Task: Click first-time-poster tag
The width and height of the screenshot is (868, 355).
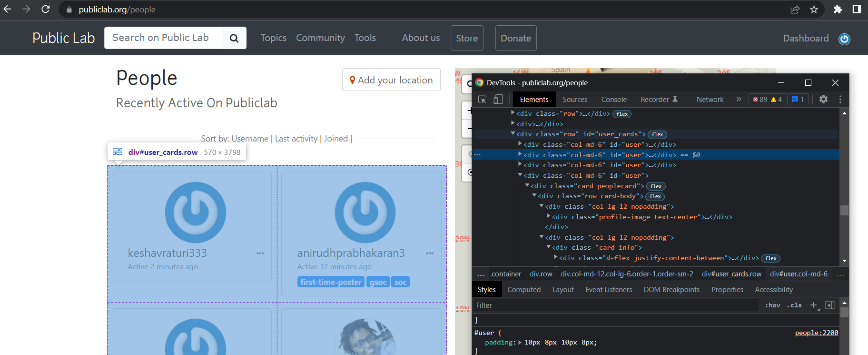Action: (x=331, y=282)
